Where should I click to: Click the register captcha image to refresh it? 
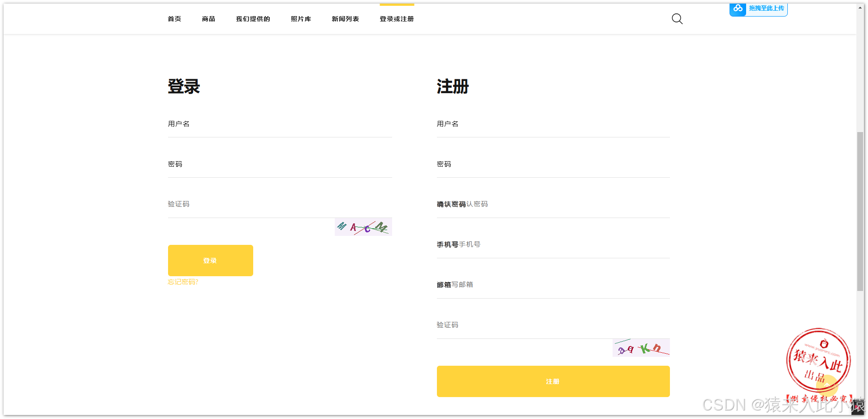tap(641, 348)
